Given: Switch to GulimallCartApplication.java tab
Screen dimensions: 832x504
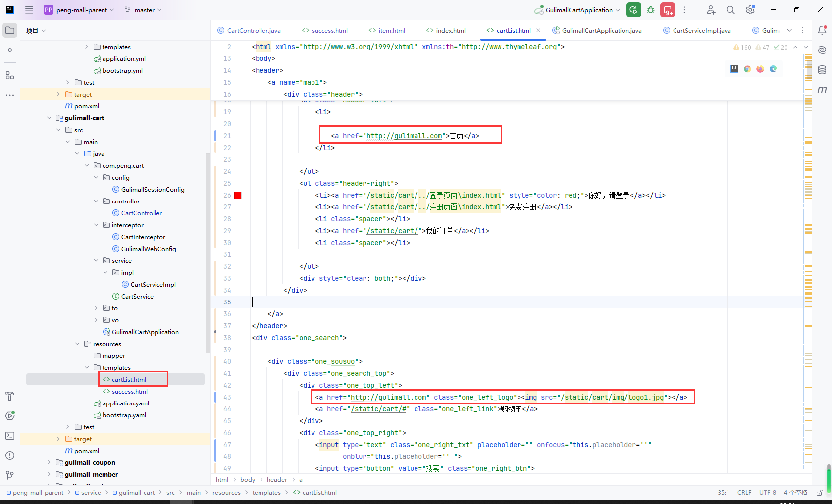Looking at the screenshot, I should [597, 30].
